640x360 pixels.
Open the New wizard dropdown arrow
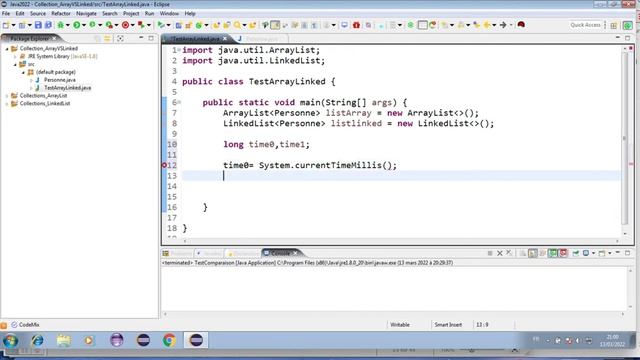pyautogui.click(x=13, y=25)
